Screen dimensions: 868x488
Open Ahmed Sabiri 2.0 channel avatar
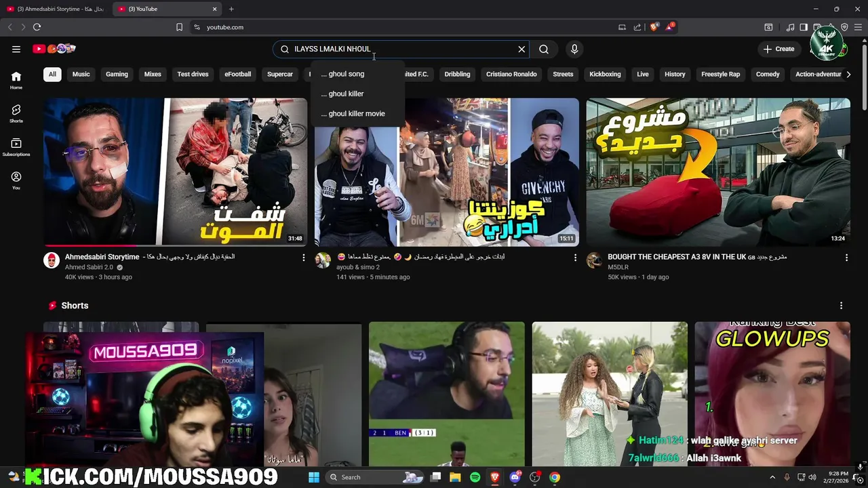click(x=52, y=260)
